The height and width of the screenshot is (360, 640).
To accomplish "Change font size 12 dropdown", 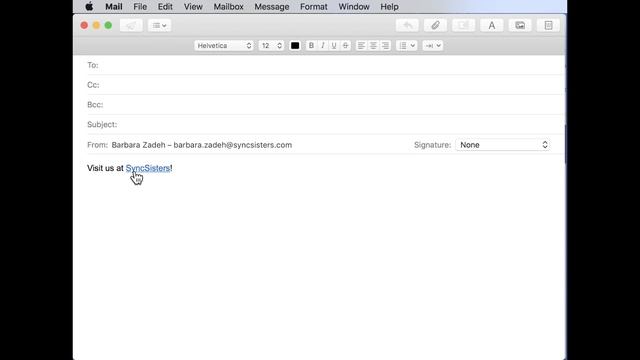I will coord(271,46).
